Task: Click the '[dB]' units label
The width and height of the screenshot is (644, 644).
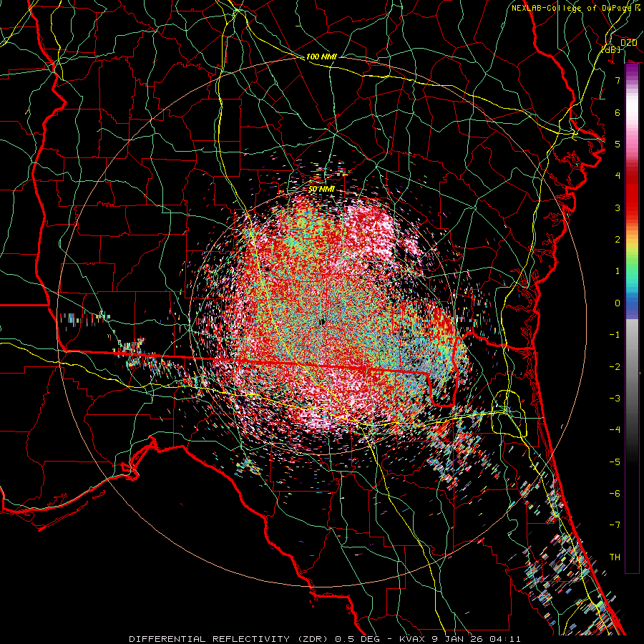Action: (x=611, y=49)
